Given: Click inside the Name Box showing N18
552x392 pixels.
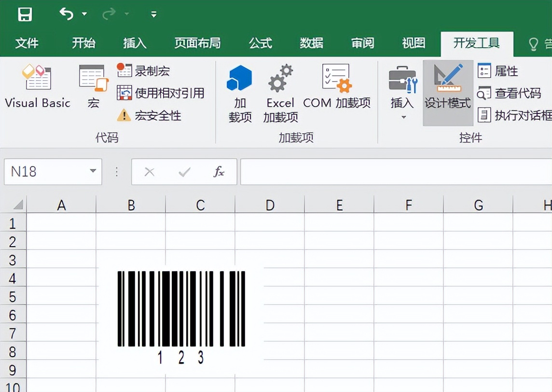Looking at the screenshot, I should (x=45, y=171).
